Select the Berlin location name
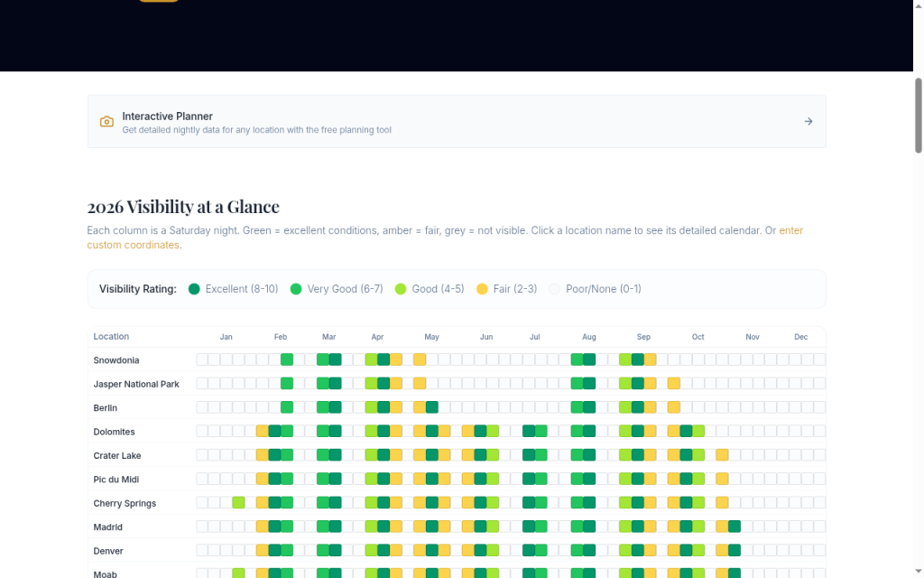Image resolution: width=924 pixels, height=578 pixels. pos(105,408)
